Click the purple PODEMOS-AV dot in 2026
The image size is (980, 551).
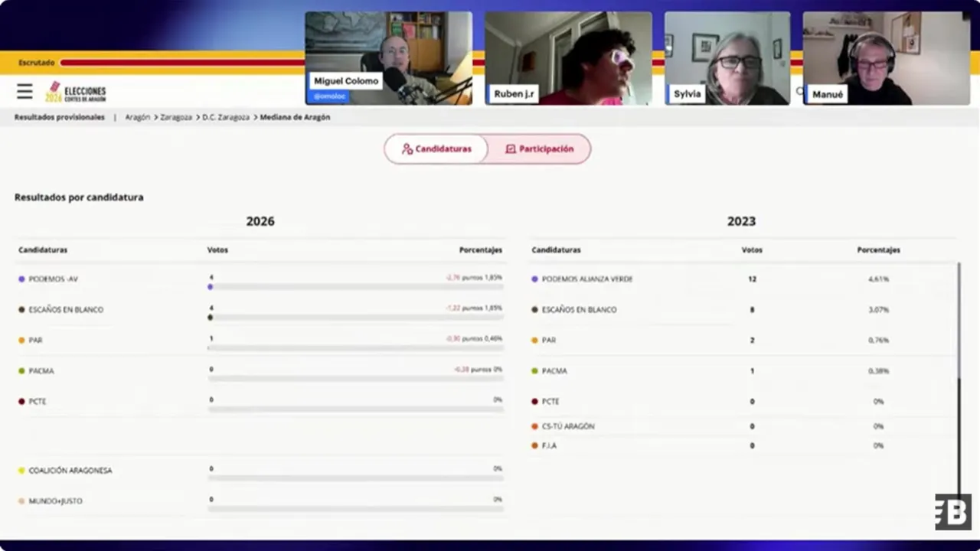21,279
